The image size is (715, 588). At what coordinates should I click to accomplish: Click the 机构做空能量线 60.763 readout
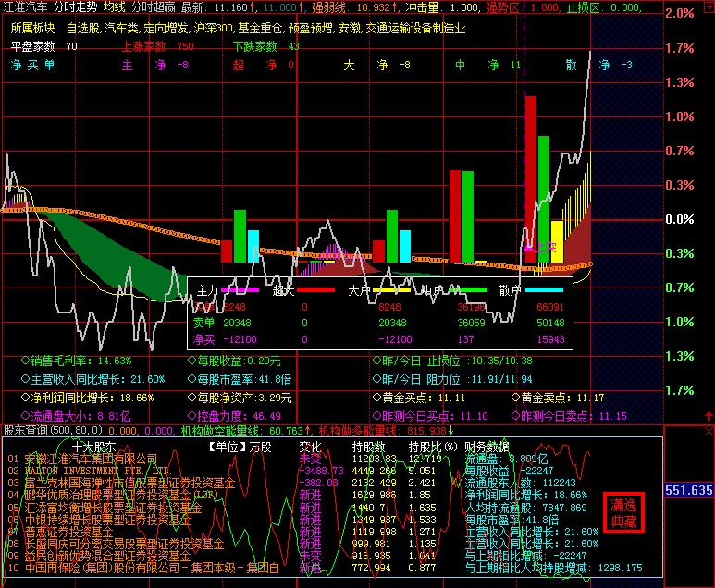click(246, 431)
